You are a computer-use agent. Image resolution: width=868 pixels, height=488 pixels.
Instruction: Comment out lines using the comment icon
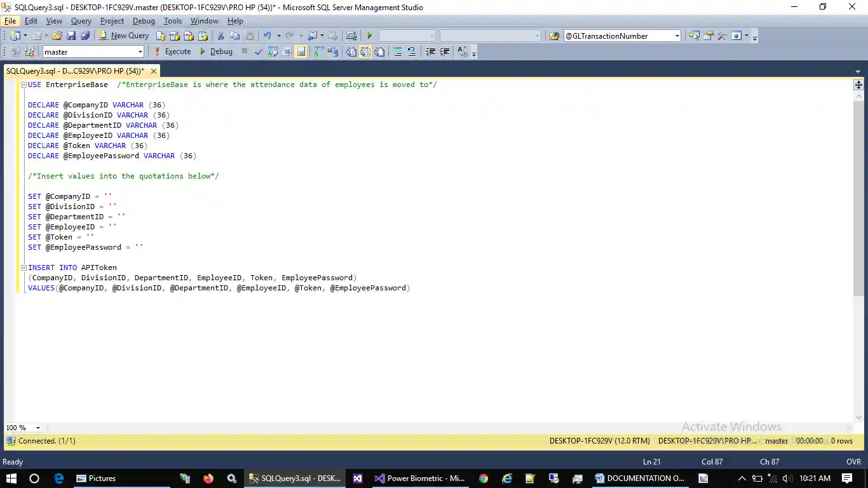coord(396,51)
